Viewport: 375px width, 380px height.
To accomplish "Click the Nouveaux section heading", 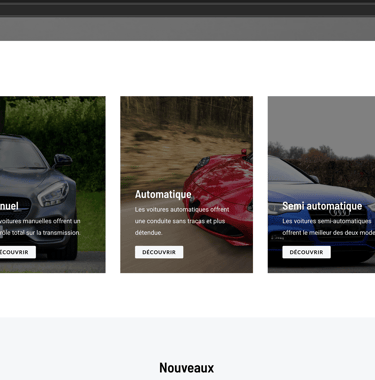I will click(x=187, y=368).
